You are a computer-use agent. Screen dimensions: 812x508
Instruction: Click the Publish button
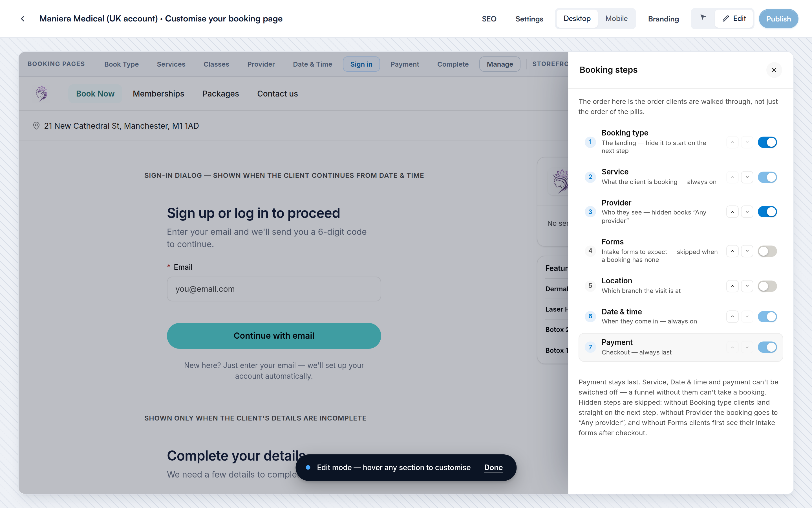[778, 19]
